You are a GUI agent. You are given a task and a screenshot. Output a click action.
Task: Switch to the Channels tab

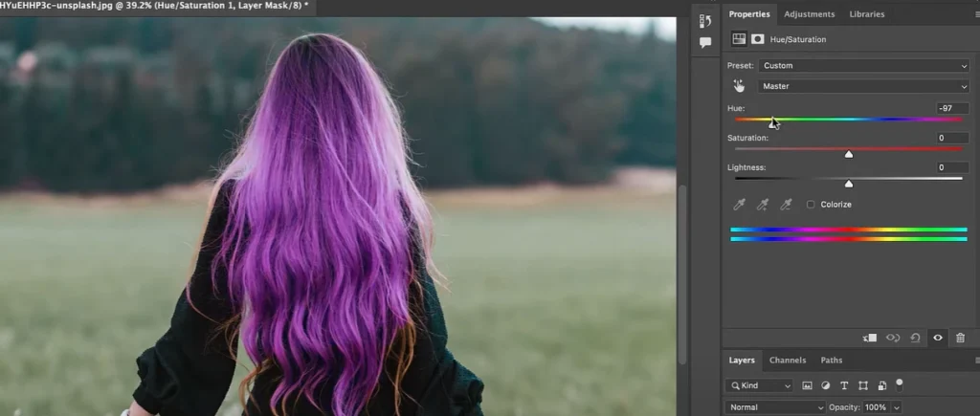point(788,361)
